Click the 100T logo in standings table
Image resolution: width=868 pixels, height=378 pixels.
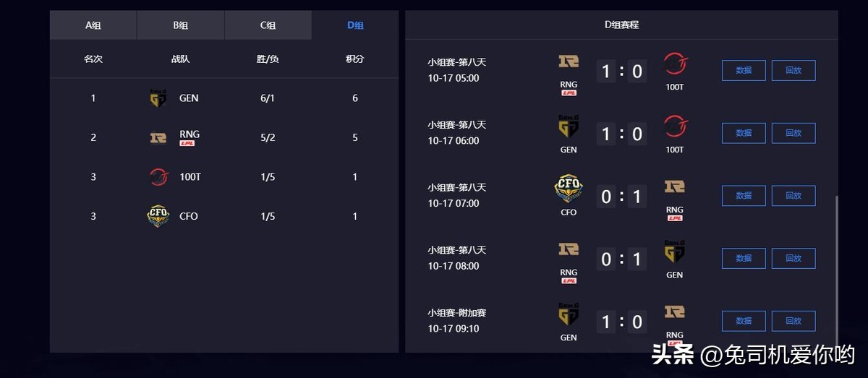tap(158, 176)
